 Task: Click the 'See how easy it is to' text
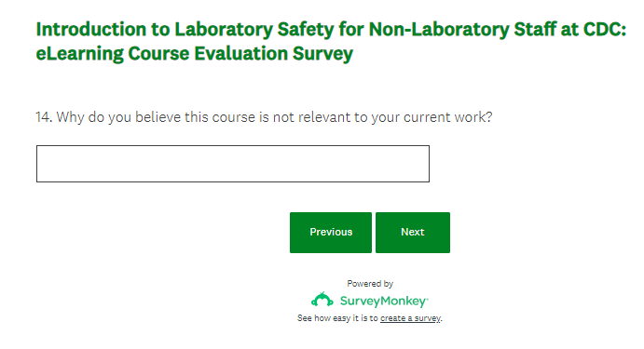point(337,318)
